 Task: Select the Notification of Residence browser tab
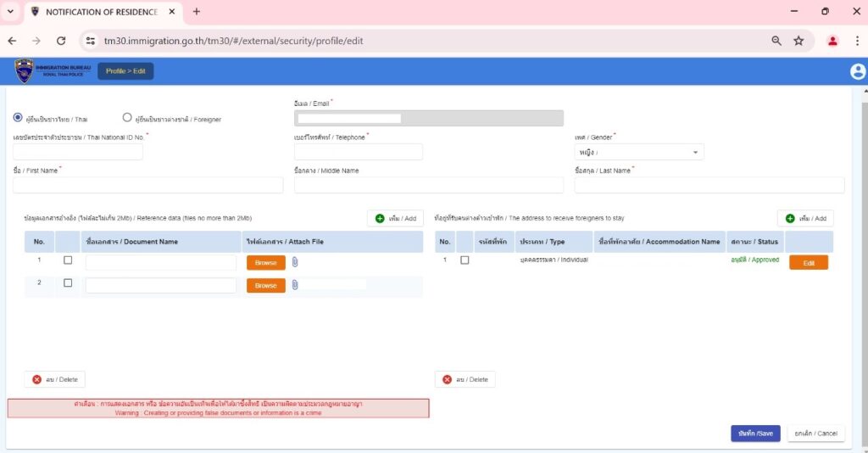point(103,12)
